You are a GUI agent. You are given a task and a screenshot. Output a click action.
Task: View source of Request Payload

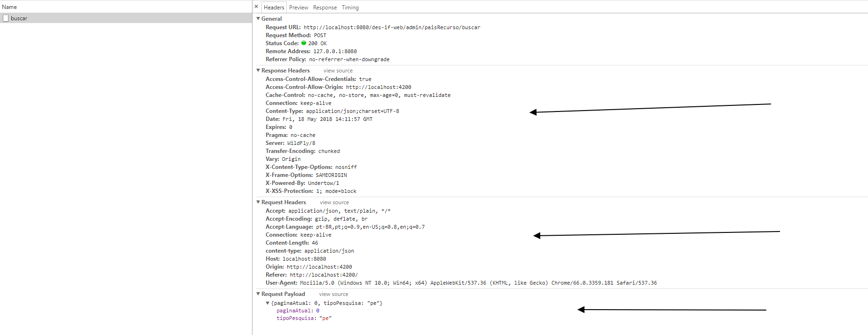click(x=334, y=294)
